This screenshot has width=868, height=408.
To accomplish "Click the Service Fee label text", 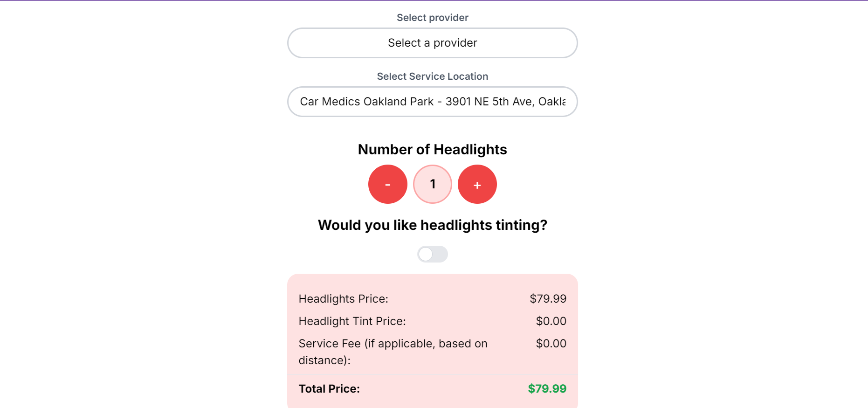I will click(x=393, y=344).
